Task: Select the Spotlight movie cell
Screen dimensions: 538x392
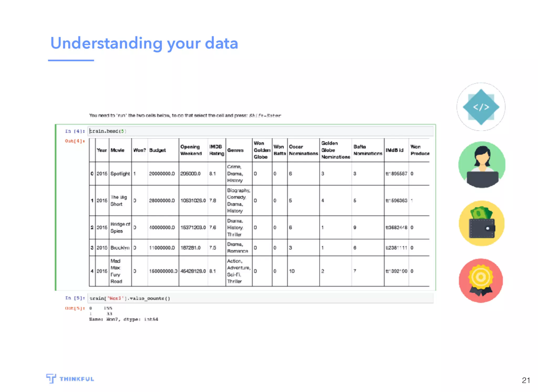Action: [x=120, y=174]
